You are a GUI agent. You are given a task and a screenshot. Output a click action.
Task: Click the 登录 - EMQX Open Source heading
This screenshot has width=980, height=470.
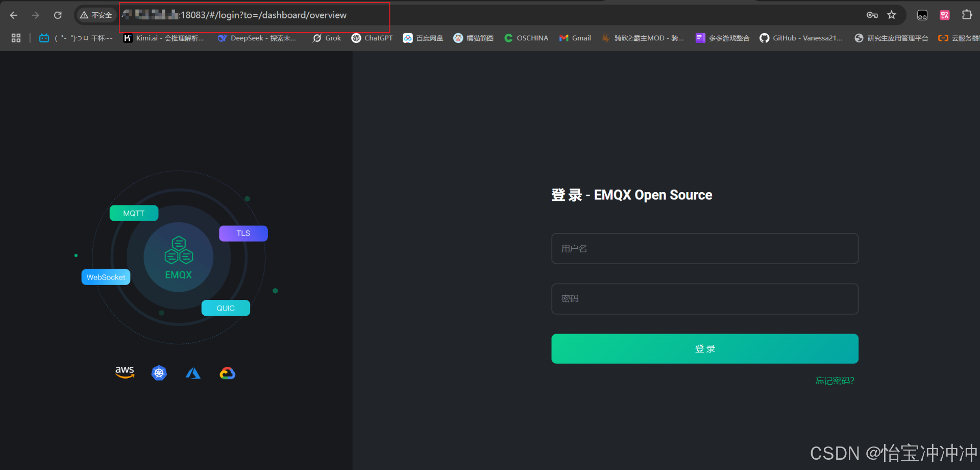[x=632, y=195]
